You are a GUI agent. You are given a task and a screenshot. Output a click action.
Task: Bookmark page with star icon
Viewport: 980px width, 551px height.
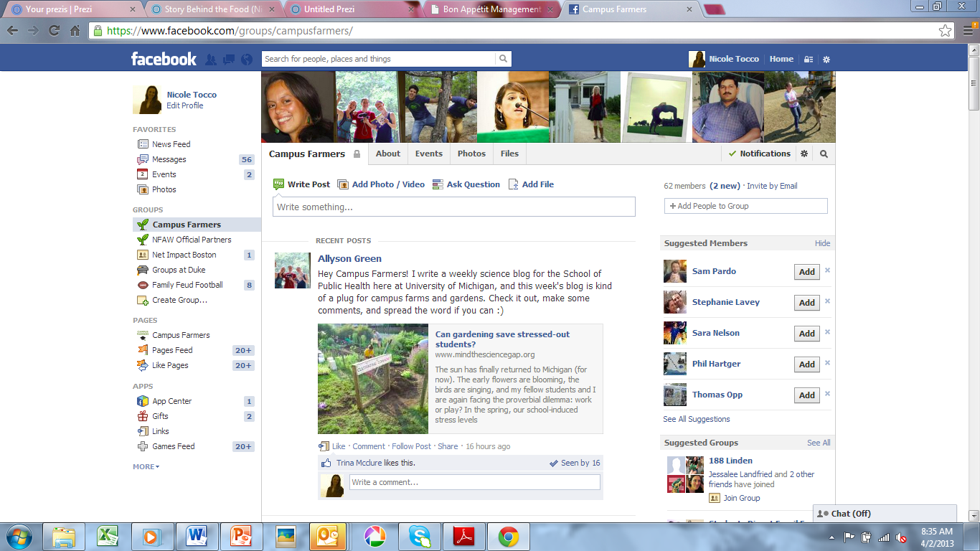pyautogui.click(x=946, y=31)
